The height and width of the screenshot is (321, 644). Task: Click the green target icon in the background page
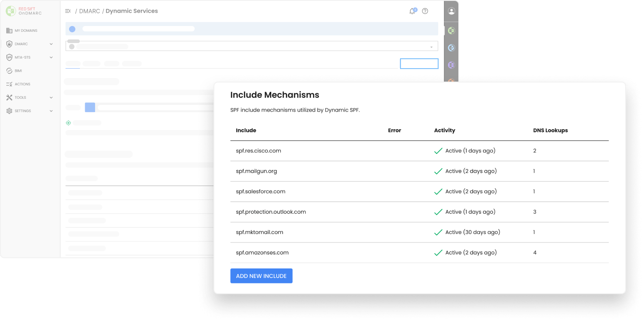coord(68,123)
